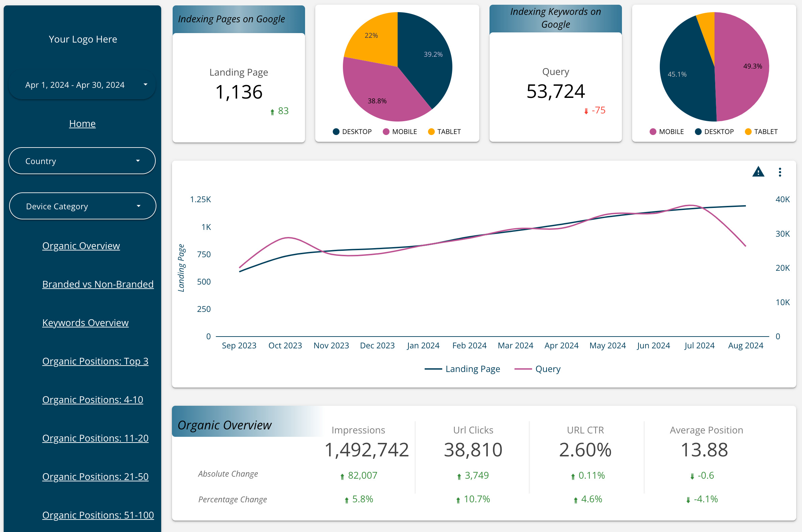Expand the Country filter dropdown
The height and width of the screenshot is (532, 802).
82,161
